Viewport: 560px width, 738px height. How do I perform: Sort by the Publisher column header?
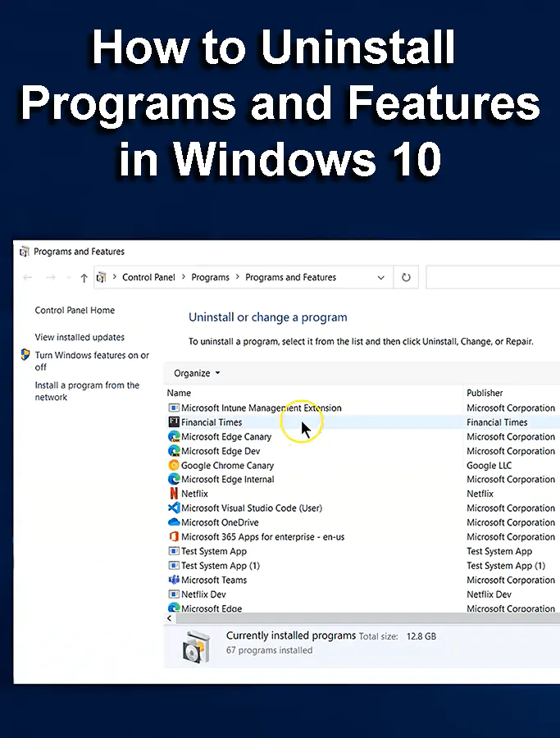click(x=485, y=393)
